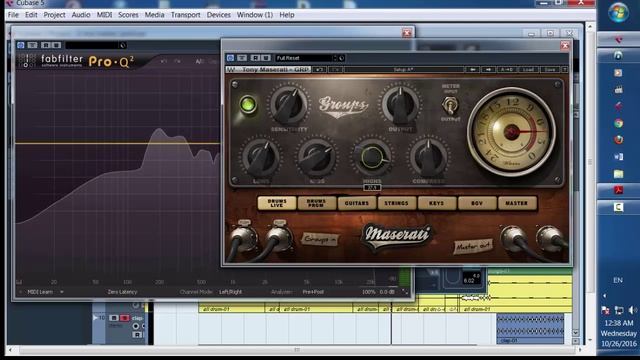Open the Zero Latency processing mode menu
Viewport: 640px width, 360px height.
pos(122,292)
